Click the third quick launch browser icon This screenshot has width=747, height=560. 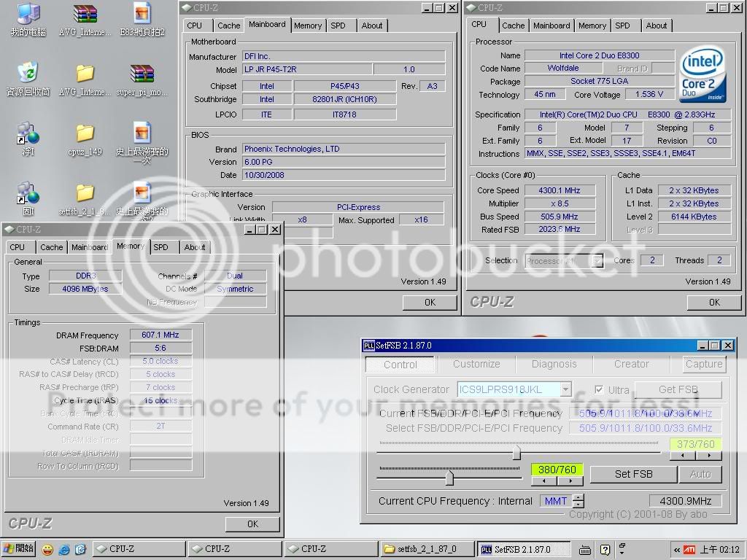point(80,550)
